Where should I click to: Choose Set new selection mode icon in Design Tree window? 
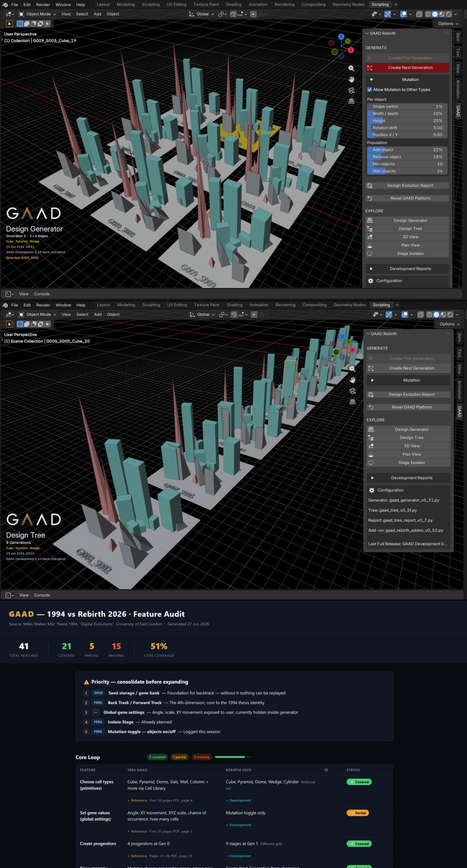click(20, 324)
